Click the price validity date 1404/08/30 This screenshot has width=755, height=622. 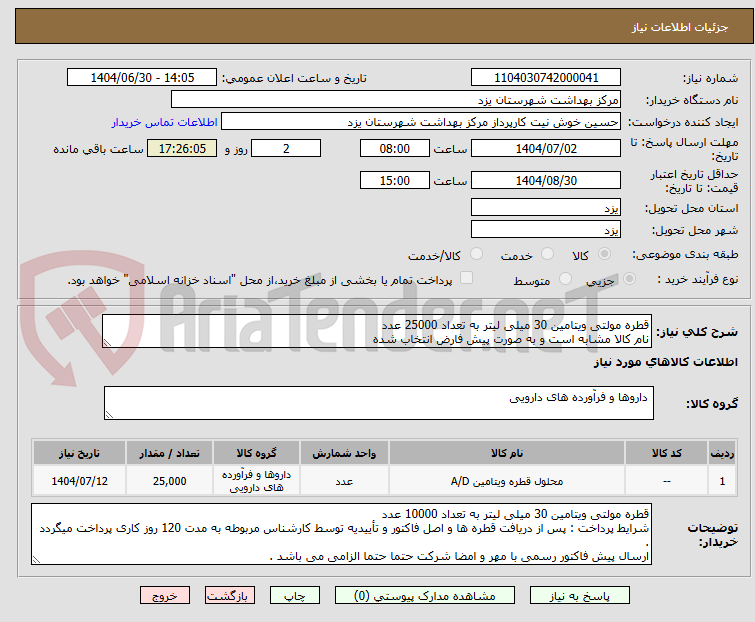(546, 181)
